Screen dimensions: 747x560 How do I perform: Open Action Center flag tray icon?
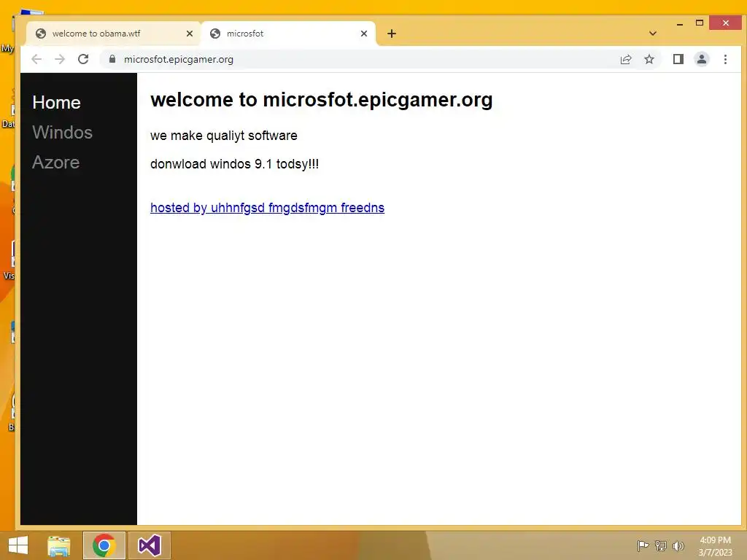643,545
